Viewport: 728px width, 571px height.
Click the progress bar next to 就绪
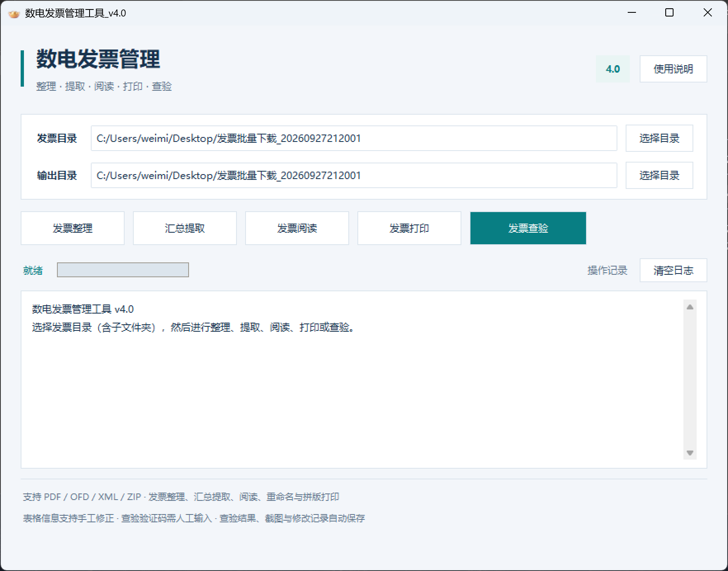tap(123, 270)
